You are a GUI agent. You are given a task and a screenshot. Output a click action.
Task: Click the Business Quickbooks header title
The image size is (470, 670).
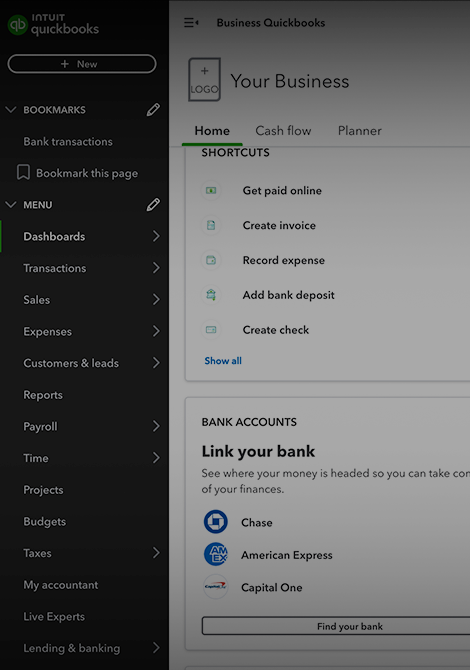click(x=270, y=23)
